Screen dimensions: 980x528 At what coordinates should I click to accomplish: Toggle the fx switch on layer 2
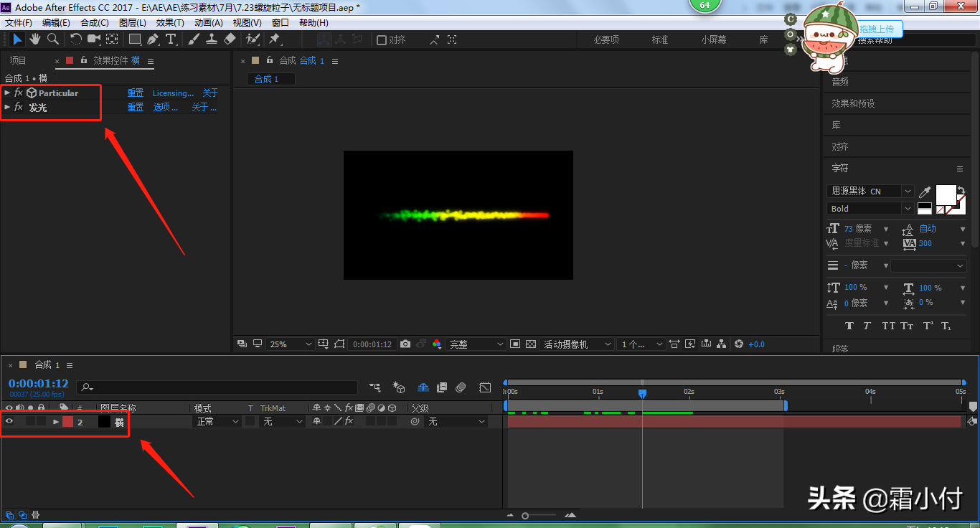(x=349, y=421)
